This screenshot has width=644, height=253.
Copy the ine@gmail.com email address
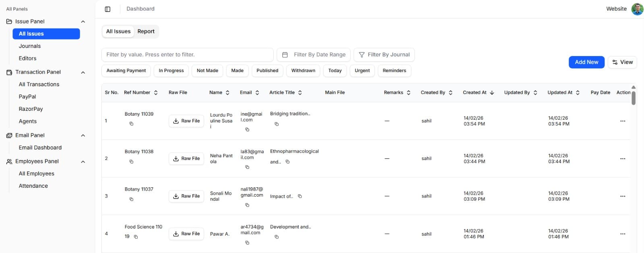click(247, 129)
